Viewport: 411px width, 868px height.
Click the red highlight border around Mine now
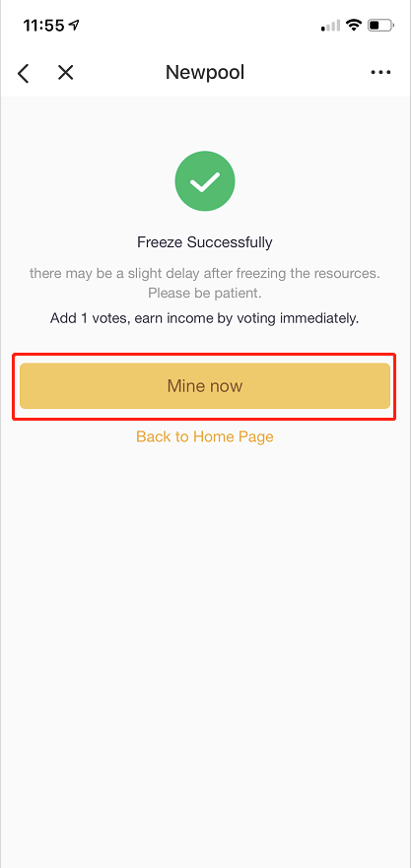pyautogui.click(x=205, y=355)
